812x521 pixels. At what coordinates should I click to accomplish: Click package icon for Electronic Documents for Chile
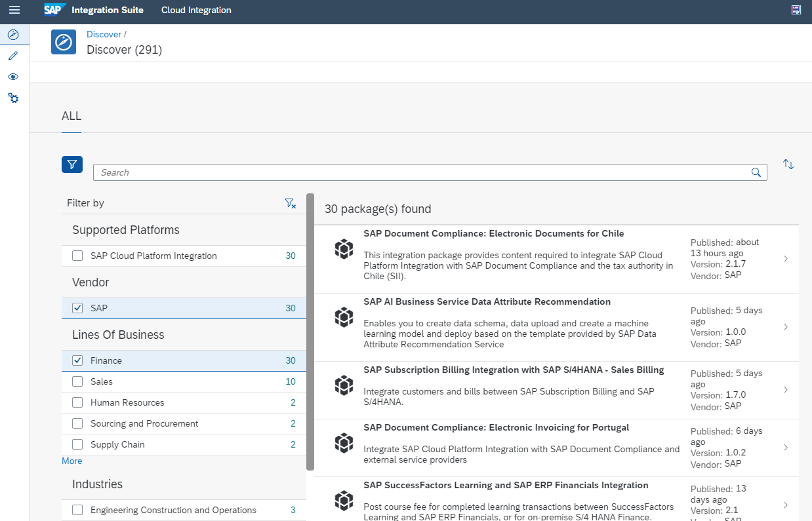(344, 249)
